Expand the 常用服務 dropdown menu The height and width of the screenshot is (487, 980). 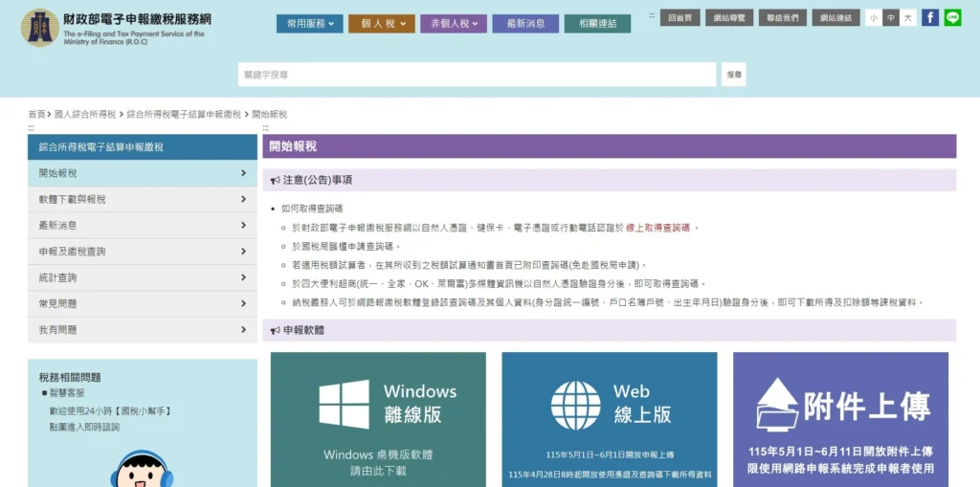coord(310,24)
